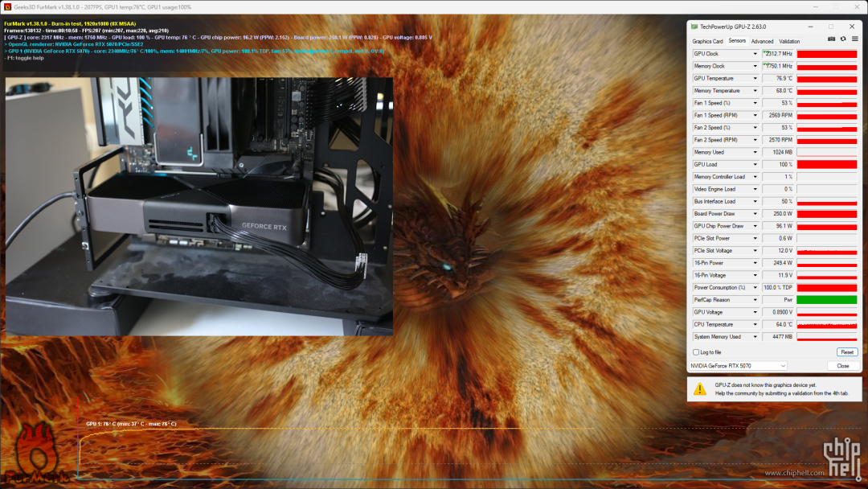Image resolution: width=868 pixels, height=489 pixels.
Task: Open the NVIDIA GeForce RTX 5070 device dropdown
Action: [738, 366]
